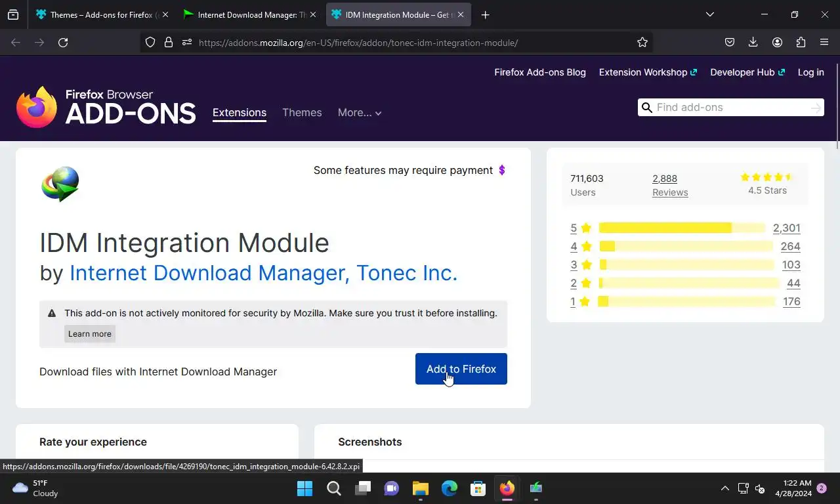Image resolution: width=840 pixels, height=504 pixels.
Task: Save to Pocket icon in toolbar
Action: [x=730, y=43]
